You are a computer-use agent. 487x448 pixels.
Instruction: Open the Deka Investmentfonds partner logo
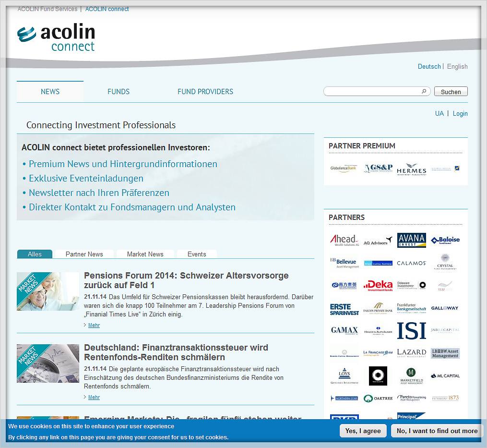[378, 285]
